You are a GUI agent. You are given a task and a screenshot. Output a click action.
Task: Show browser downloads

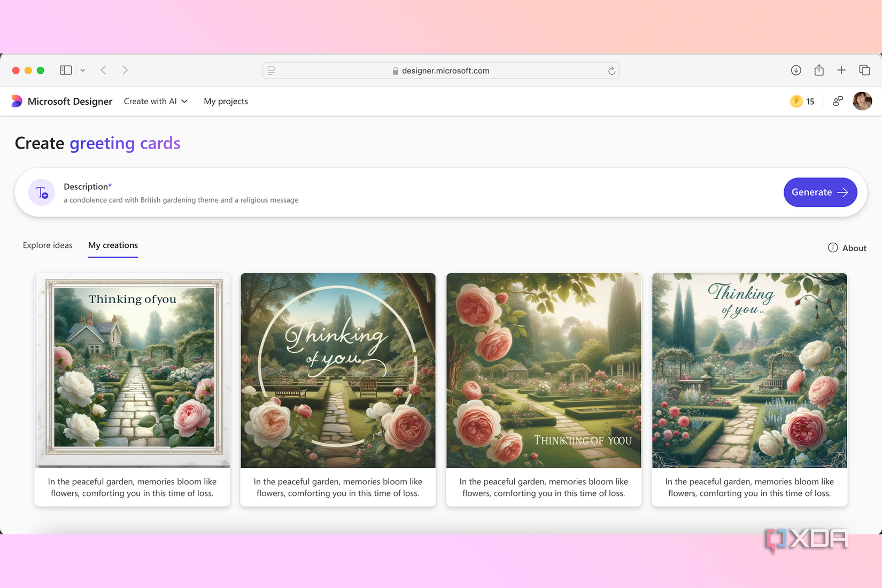[796, 70]
